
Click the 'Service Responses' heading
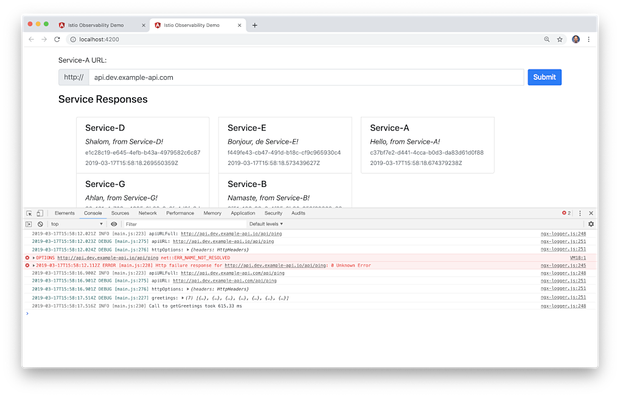[103, 99]
